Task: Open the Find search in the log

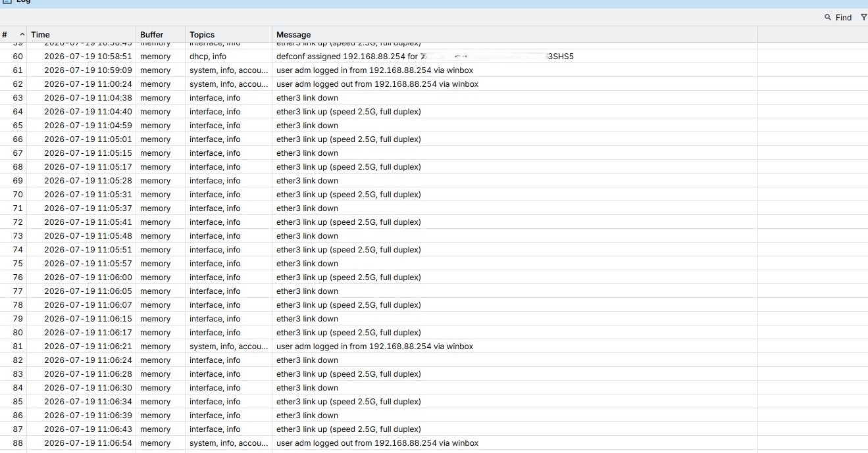Action: [838, 18]
